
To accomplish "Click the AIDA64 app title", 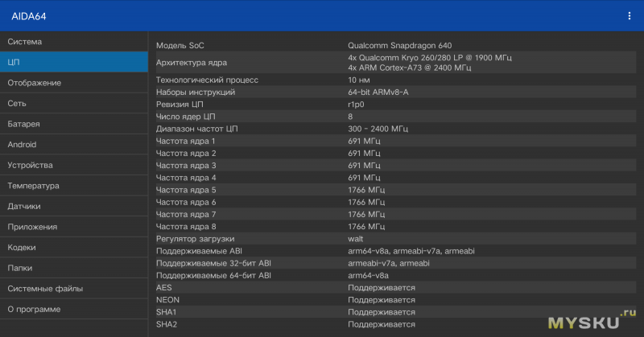I will coord(29,16).
